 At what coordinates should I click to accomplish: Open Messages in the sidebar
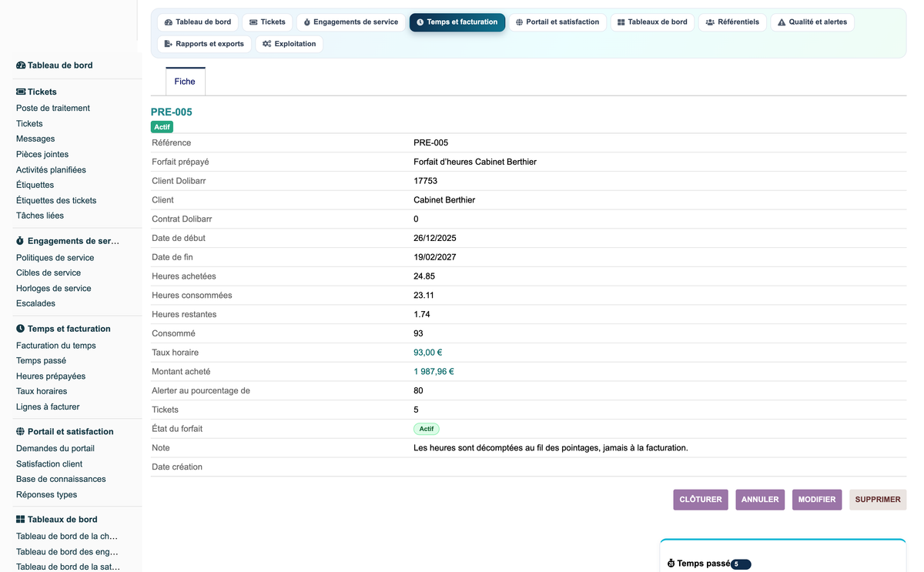click(x=35, y=139)
